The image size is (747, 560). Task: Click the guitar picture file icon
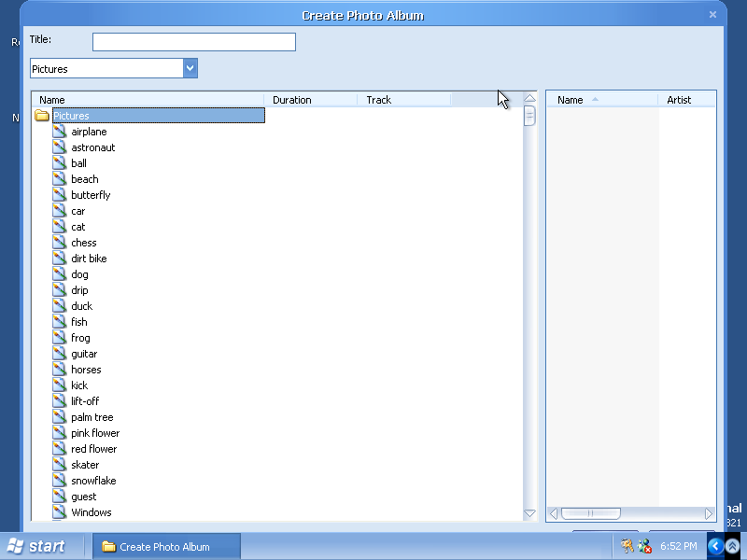pyautogui.click(x=60, y=354)
